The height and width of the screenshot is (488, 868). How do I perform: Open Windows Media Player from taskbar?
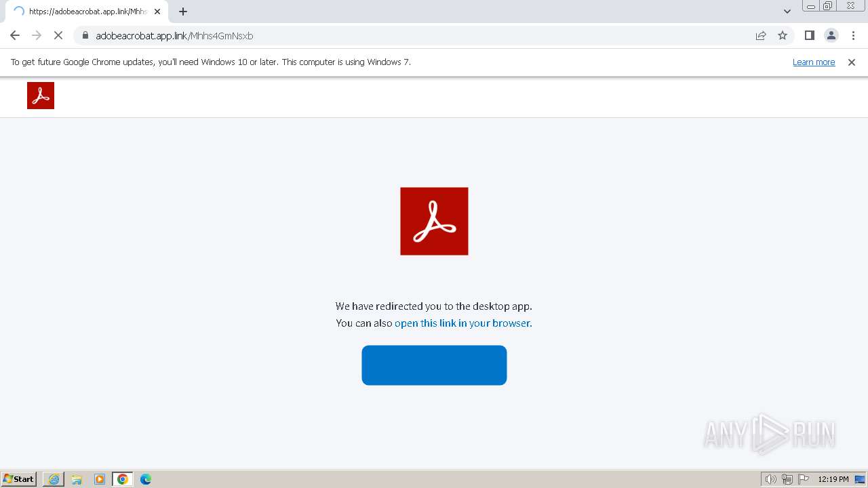pos(100,479)
